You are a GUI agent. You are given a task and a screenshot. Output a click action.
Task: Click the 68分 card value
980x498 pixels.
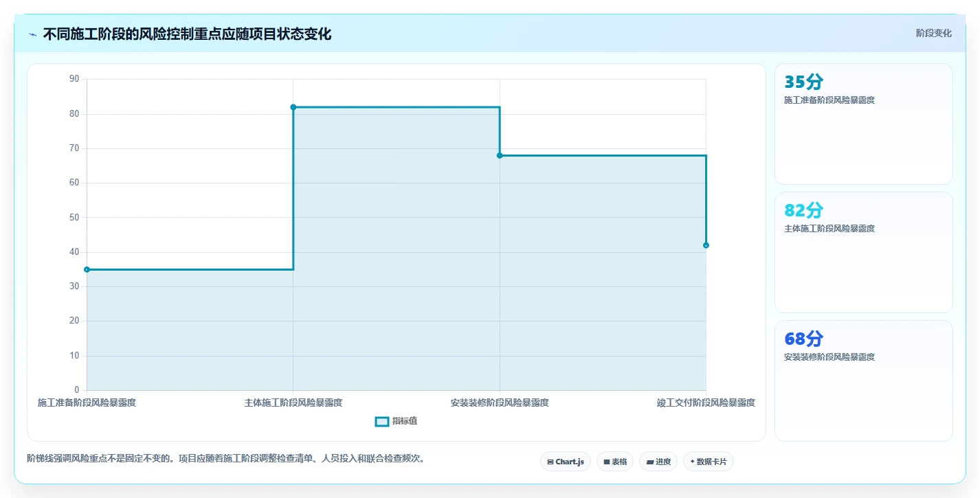pyautogui.click(x=803, y=339)
